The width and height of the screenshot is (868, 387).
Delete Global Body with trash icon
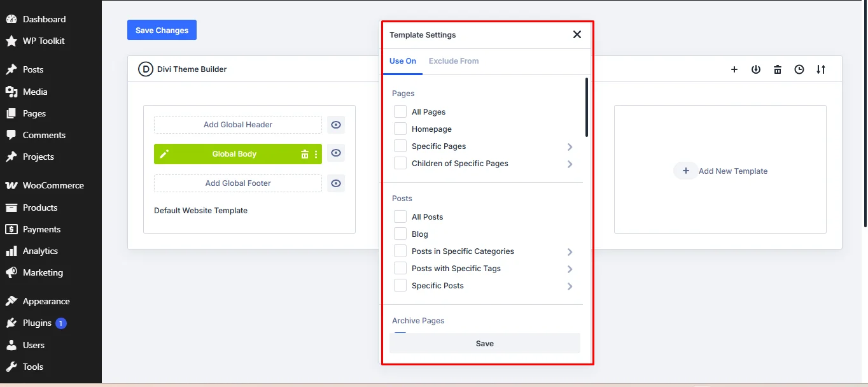[305, 154]
